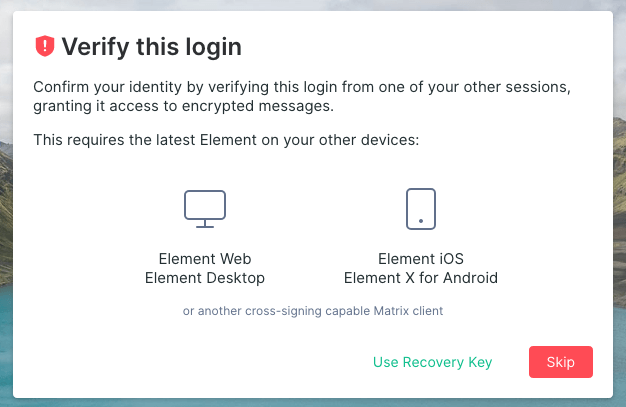Viewport: 626px width, 407px height.
Task: Click the cloudy sky above the dialog
Action: pyautogui.click(x=313, y=5)
